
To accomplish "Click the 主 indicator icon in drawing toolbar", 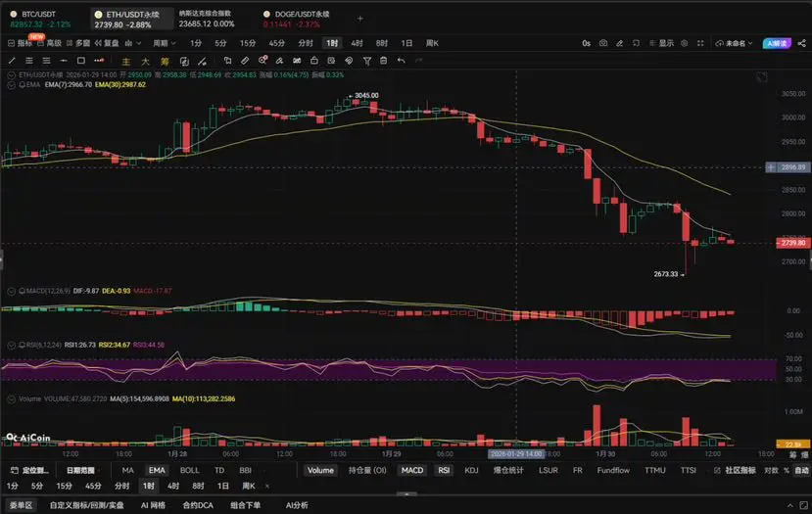I will point(125,61).
